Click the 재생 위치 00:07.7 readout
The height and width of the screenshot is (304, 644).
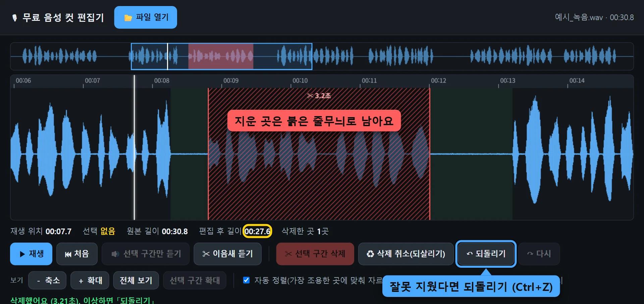(41, 231)
